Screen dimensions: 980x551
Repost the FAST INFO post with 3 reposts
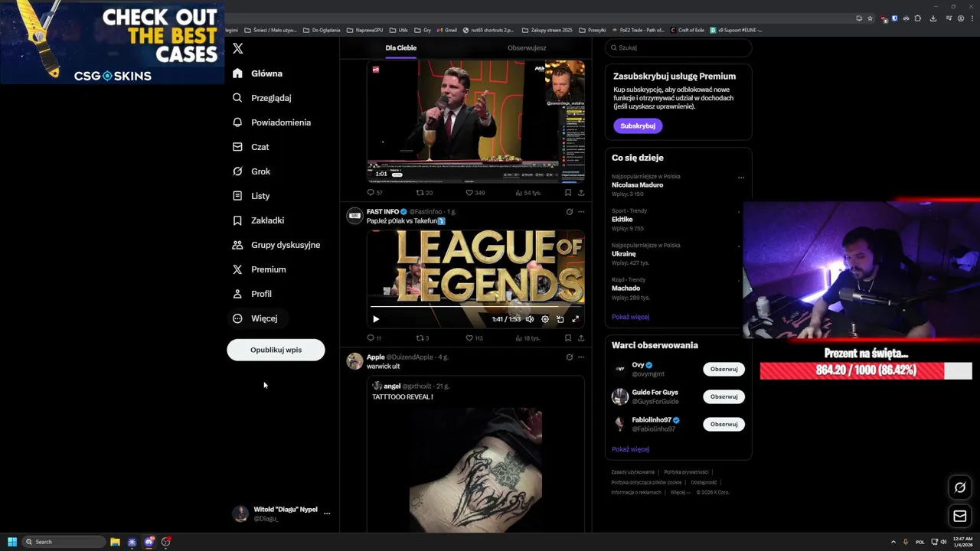423,337
